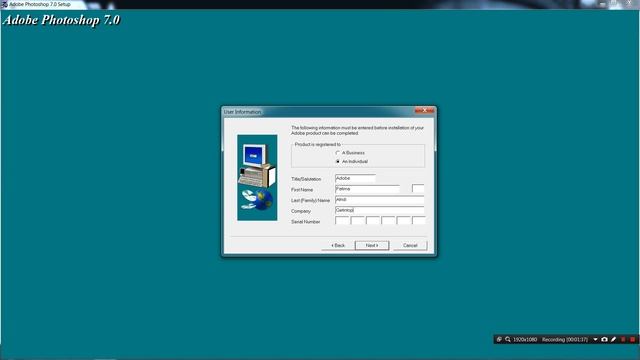Viewport: 640px width, 360px height.
Task: Click the computer illustration in the dialog
Action: (x=257, y=178)
